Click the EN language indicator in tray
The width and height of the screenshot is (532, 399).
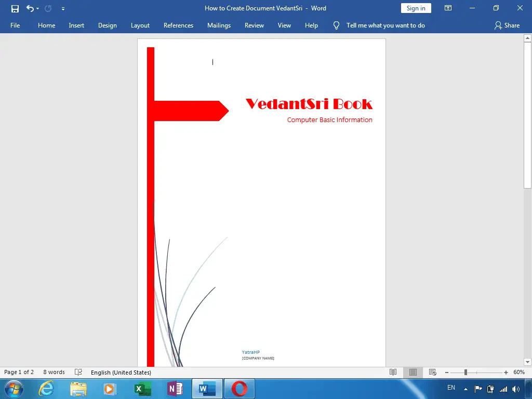451,388
